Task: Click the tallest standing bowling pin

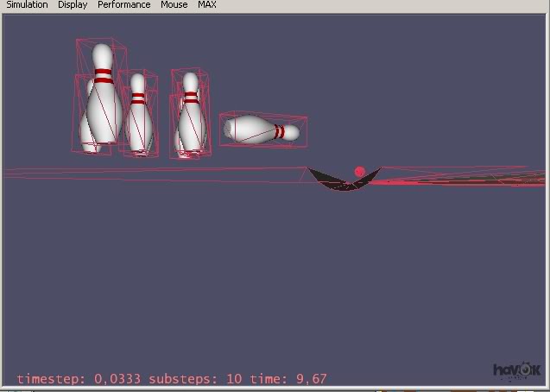Action: tap(103, 94)
